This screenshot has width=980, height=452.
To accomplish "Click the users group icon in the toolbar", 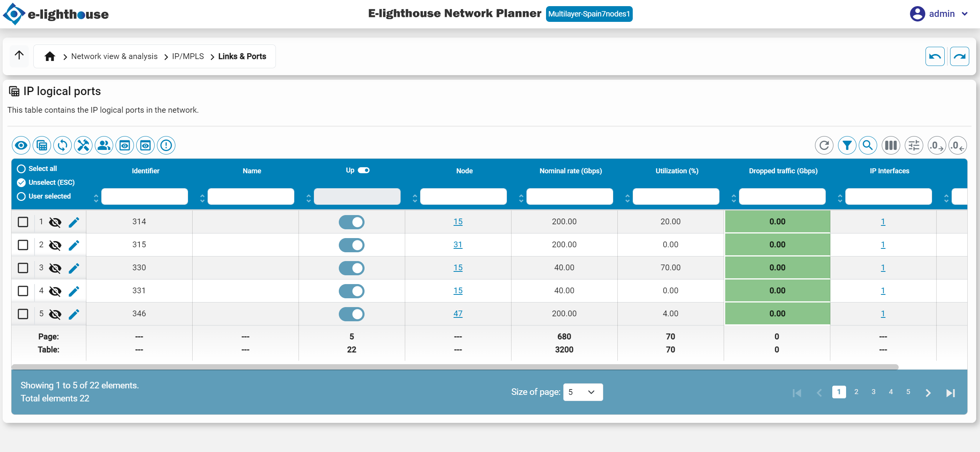I will coord(104,145).
